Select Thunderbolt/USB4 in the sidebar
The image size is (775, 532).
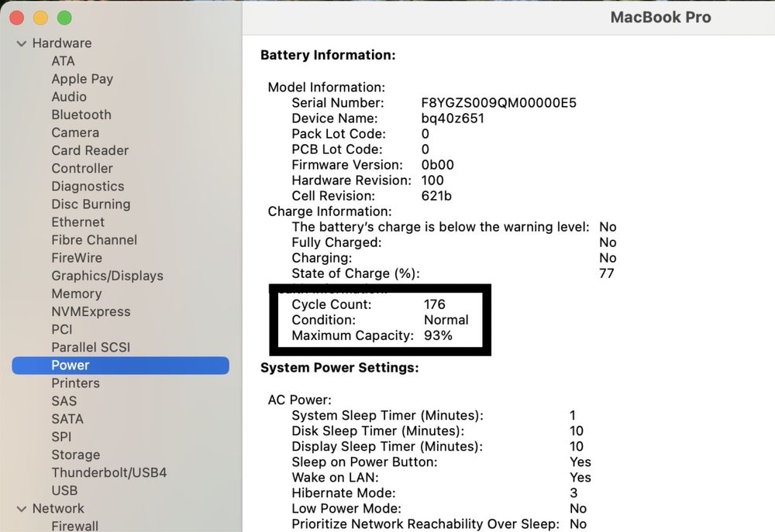tap(109, 472)
